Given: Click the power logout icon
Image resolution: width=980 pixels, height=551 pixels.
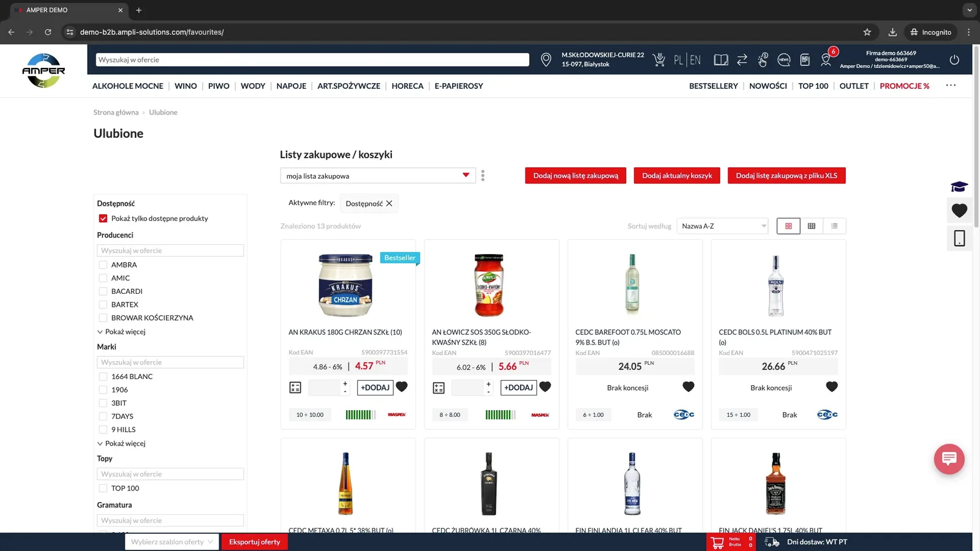Looking at the screenshot, I should click(954, 60).
